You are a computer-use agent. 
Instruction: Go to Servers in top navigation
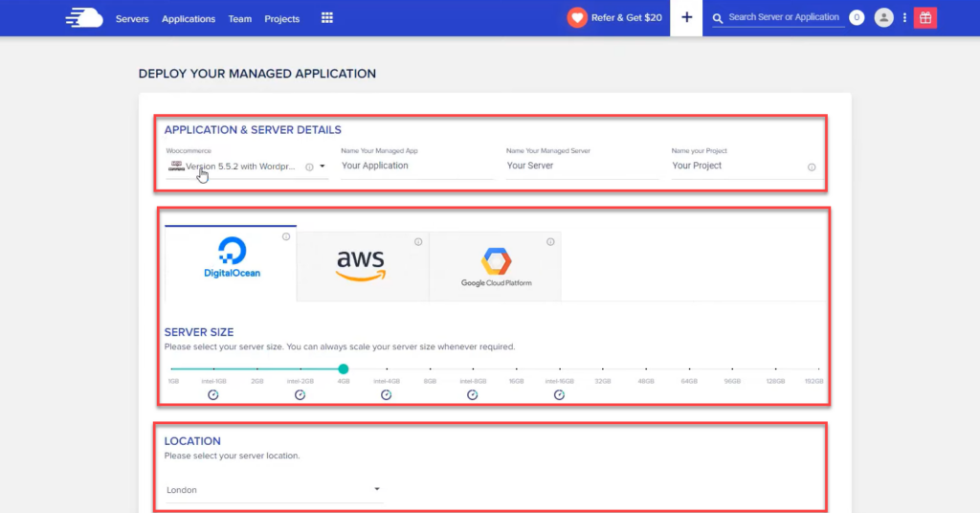click(132, 19)
